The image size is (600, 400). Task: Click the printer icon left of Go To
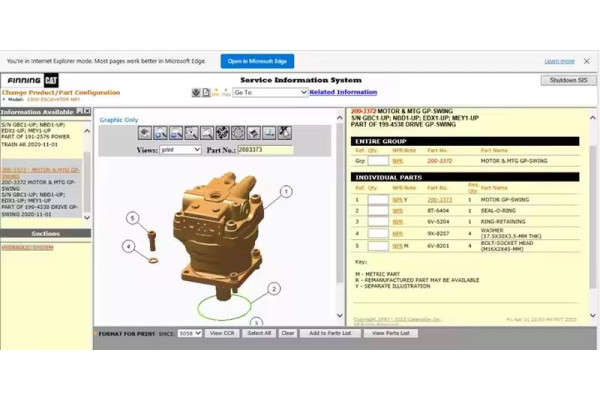tap(196, 92)
